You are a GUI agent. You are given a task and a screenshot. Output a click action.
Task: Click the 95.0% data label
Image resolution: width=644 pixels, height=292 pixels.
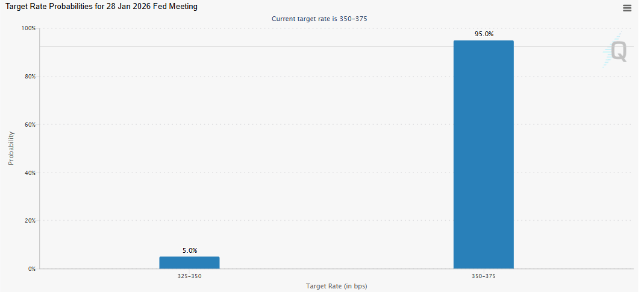pos(484,34)
